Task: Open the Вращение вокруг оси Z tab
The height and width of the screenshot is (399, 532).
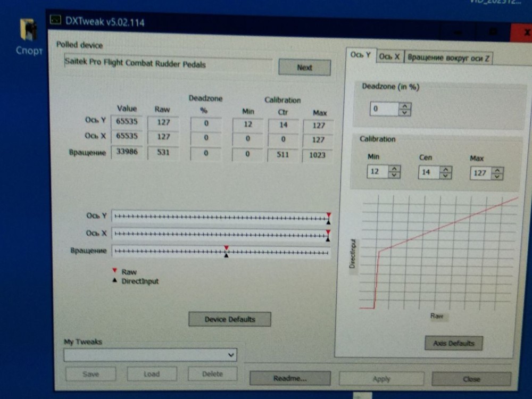Action: pos(448,58)
